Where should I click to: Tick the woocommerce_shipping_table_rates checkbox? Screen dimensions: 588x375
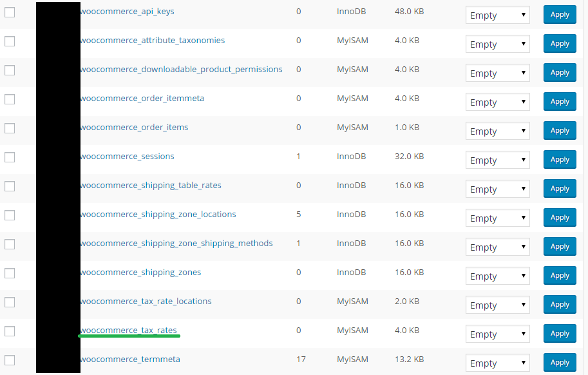pyautogui.click(x=10, y=186)
